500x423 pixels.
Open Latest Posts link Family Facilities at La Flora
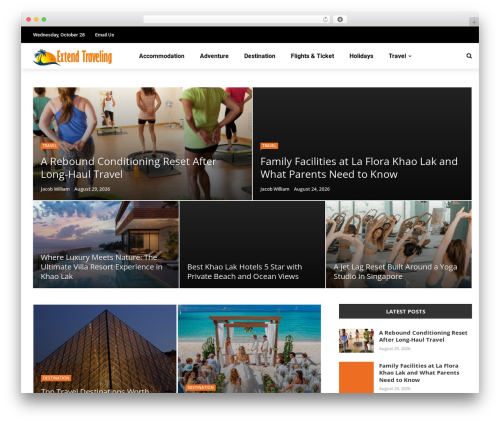click(x=419, y=373)
